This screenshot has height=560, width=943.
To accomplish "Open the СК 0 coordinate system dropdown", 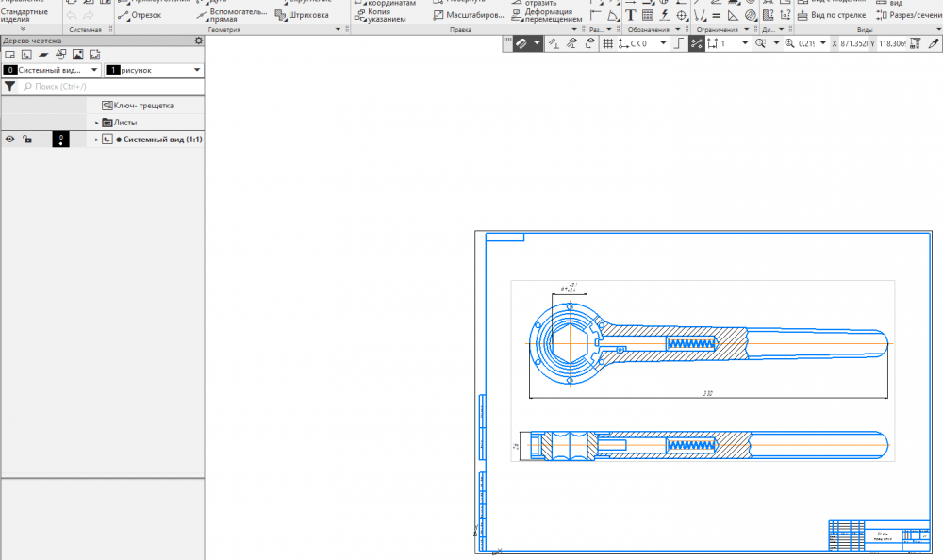I will click(663, 44).
